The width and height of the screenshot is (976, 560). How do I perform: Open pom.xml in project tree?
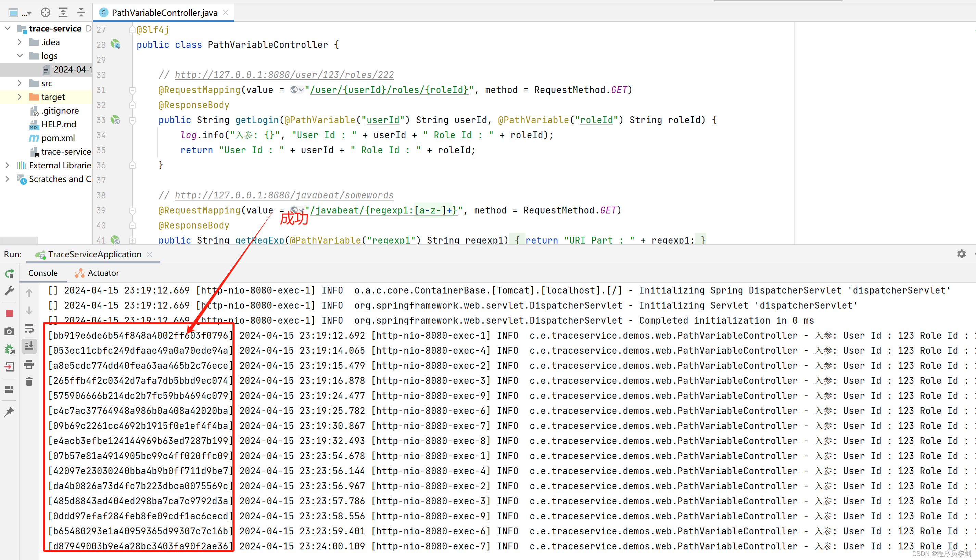click(x=52, y=138)
